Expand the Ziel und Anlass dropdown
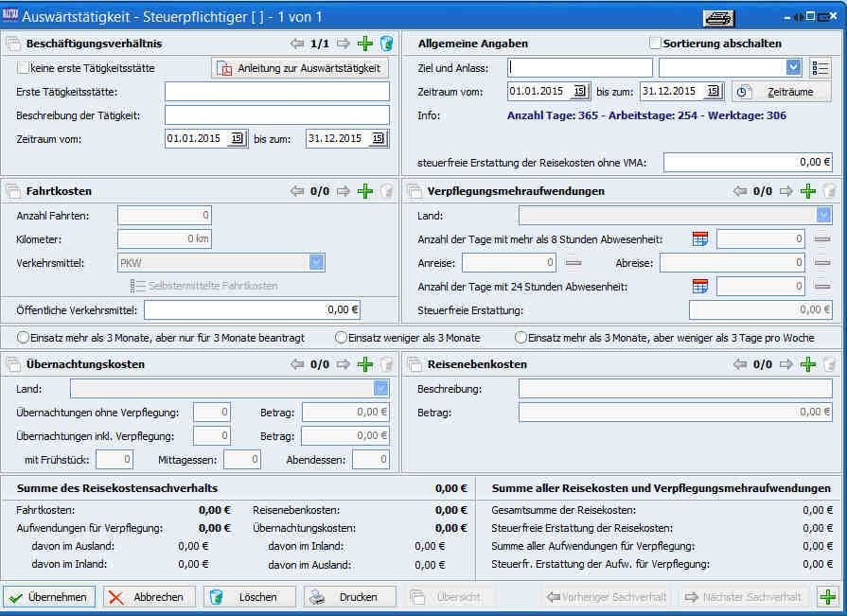Screen dimensions: 847x616 [x=793, y=67]
